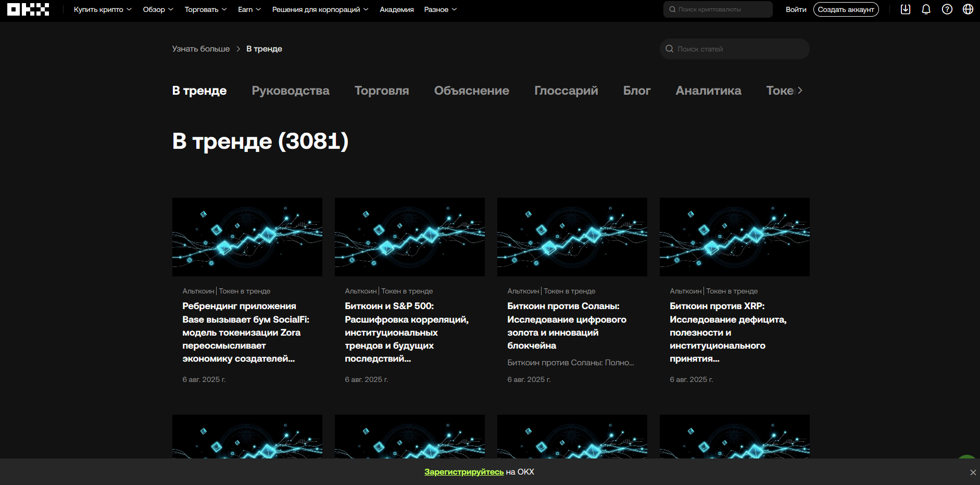Focus the Поиск статей search field
This screenshot has width=980, height=485.
735,49
